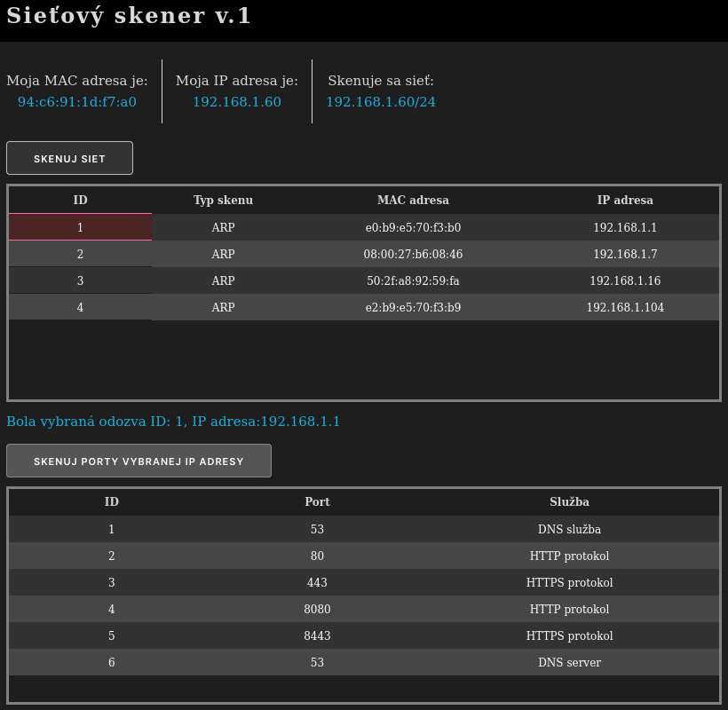Click the Služba column header

569,502
